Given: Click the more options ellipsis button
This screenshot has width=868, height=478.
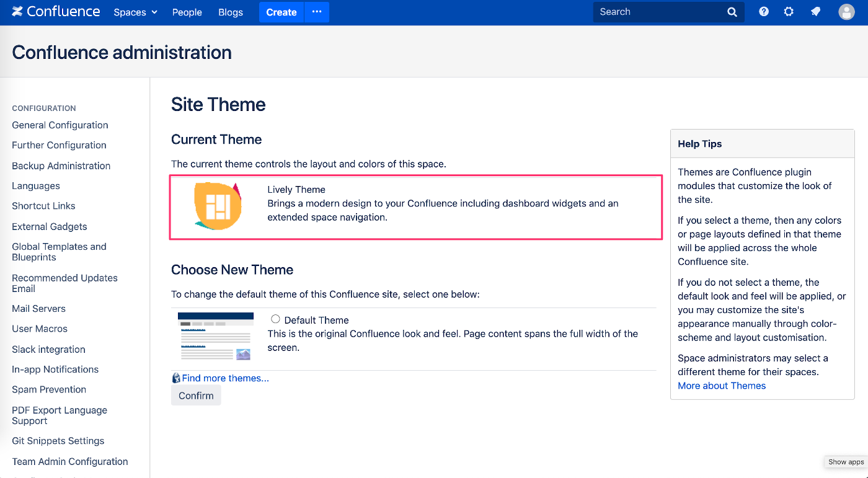Looking at the screenshot, I should 317,12.
